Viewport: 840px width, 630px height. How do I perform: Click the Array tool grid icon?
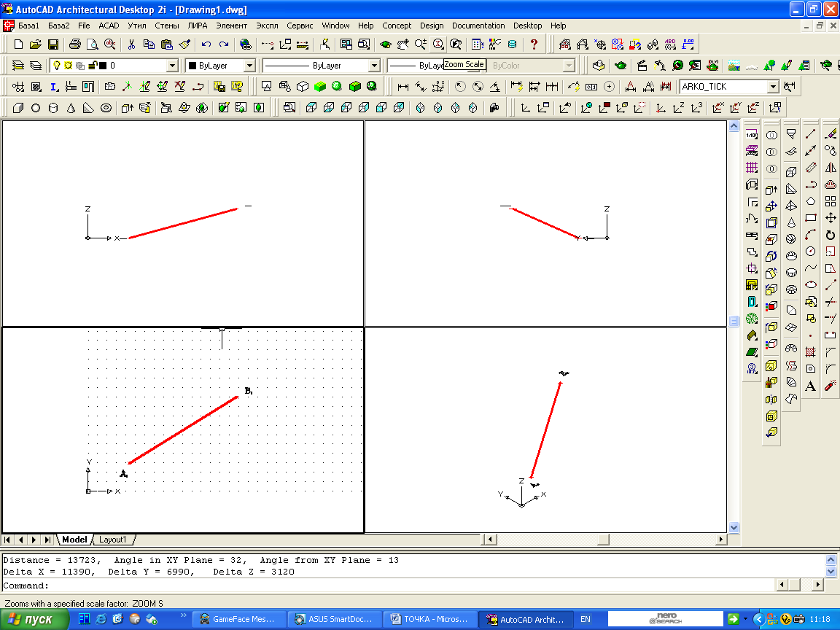click(x=831, y=201)
